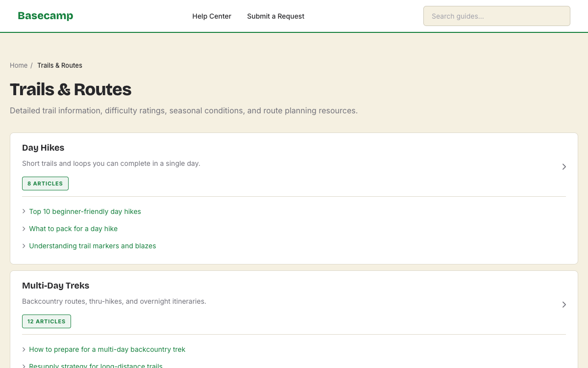Click the Trails & Routes page heading
Viewport: 588px width, 368px height.
pyautogui.click(x=71, y=89)
